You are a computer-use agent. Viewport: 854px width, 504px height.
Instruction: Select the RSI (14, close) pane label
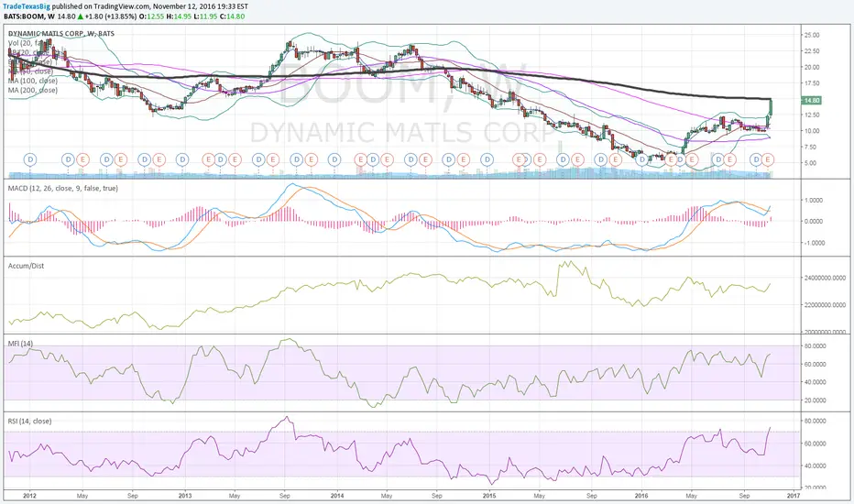(x=29, y=422)
